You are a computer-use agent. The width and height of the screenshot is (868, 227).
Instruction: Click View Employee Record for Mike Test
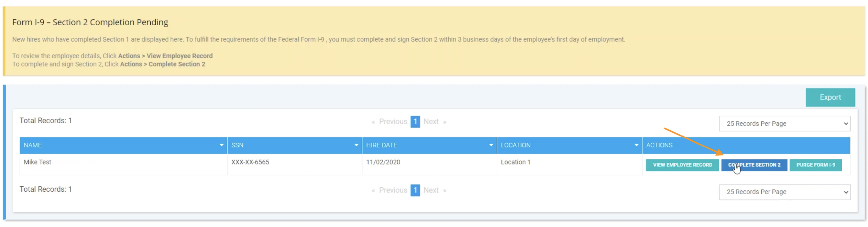(x=682, y=165)
